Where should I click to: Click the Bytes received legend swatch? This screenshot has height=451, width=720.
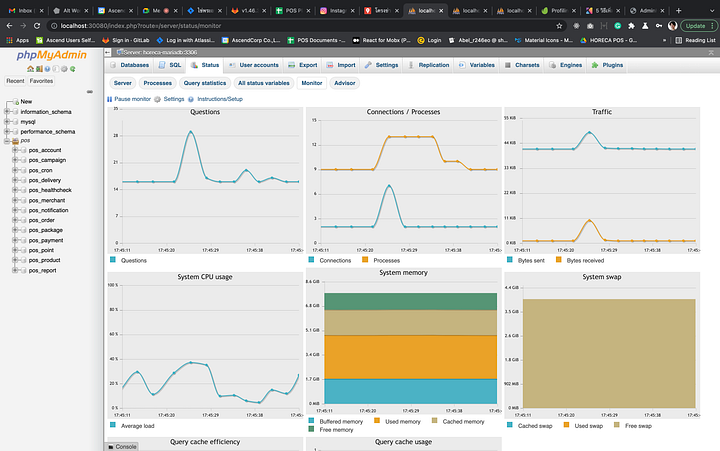tap(558, 259)
